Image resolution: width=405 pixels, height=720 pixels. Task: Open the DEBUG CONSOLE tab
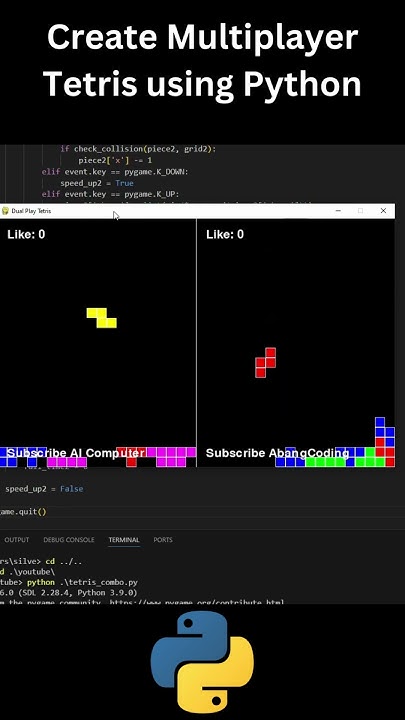pos(69,540)
